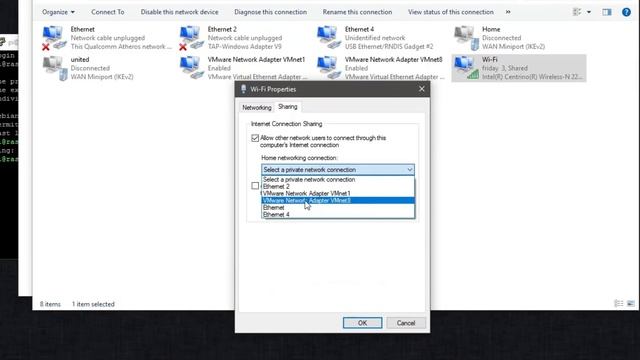Click the 'Enabled' status under VMnet8
The height and width of the screenshot is (360, 640).
(x=356, y=68)
